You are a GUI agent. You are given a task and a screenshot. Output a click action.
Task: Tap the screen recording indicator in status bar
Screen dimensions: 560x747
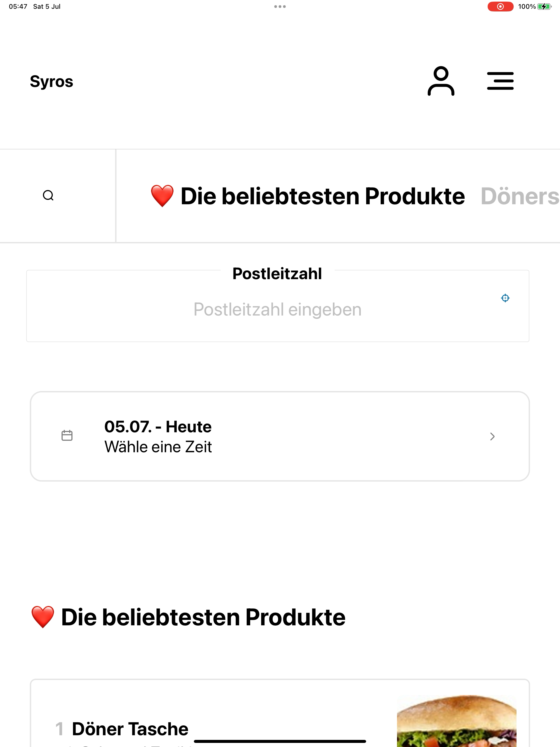tap(500, 6)
